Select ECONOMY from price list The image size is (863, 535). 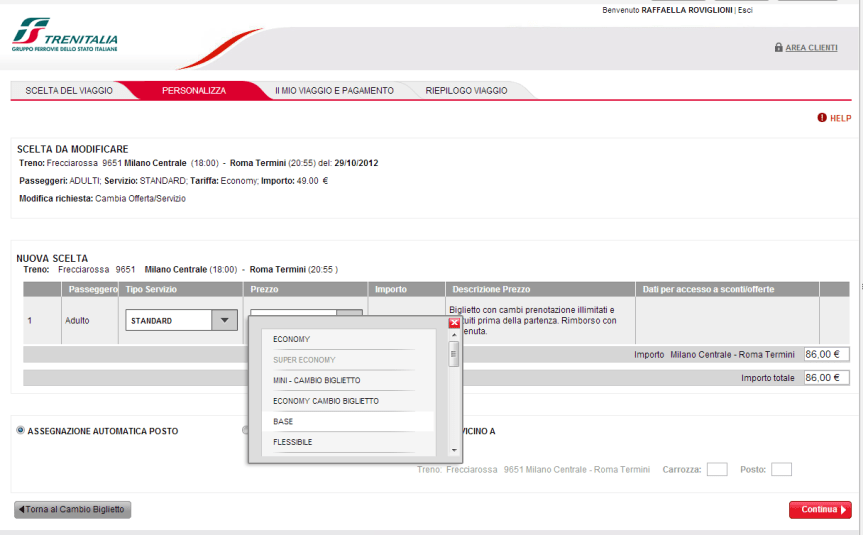292,340
